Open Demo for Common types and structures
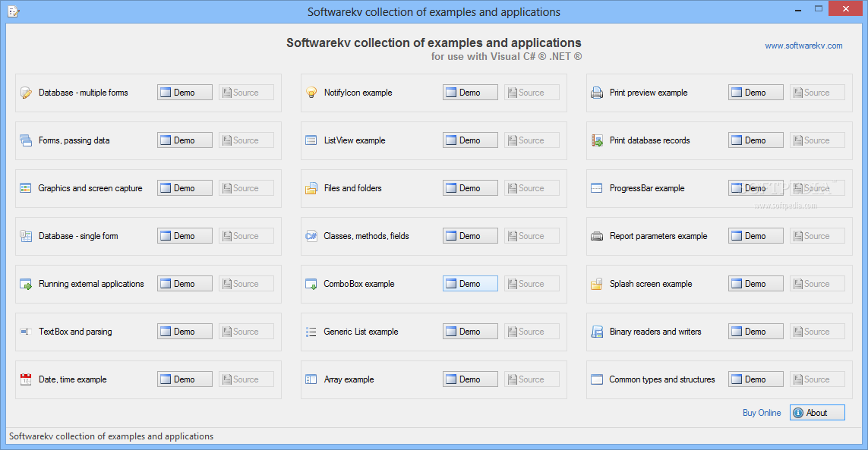The image size is (868, 450). (756, 379)
